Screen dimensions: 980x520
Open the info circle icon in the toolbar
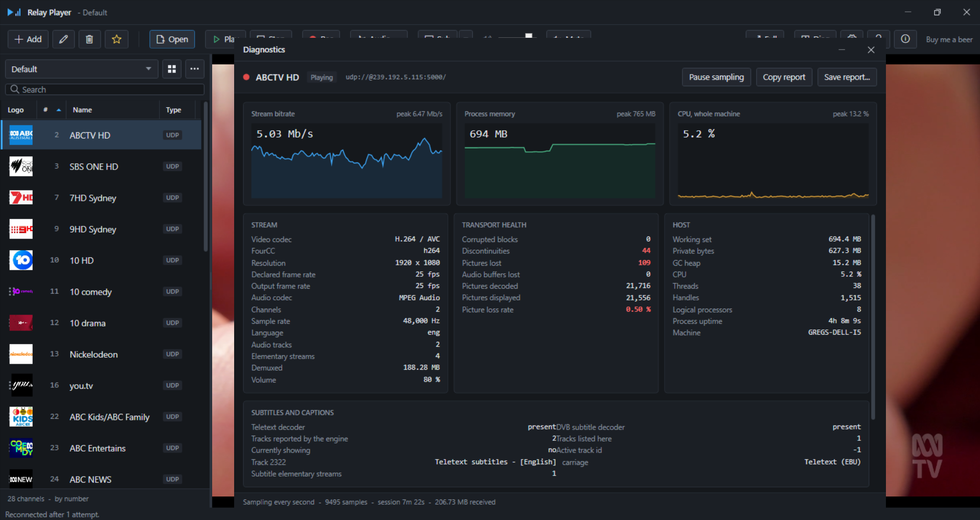[905, 39]
